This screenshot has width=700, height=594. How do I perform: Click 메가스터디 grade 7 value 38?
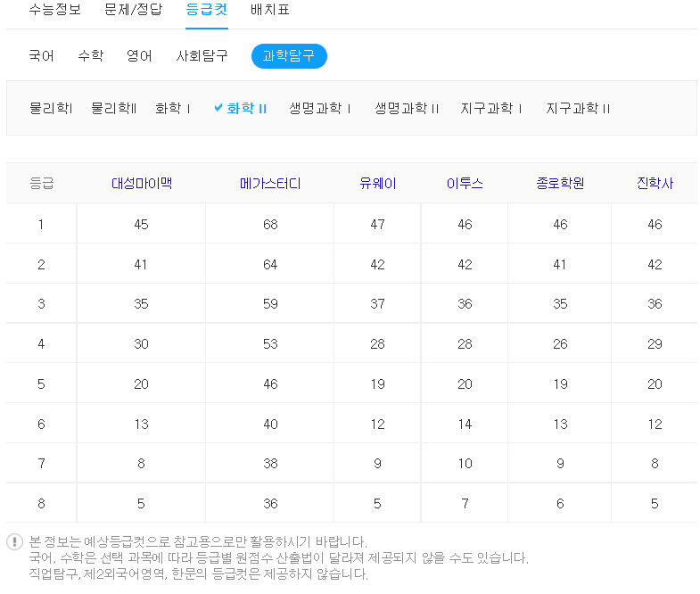pyautogui.click(x=270, y=464)
